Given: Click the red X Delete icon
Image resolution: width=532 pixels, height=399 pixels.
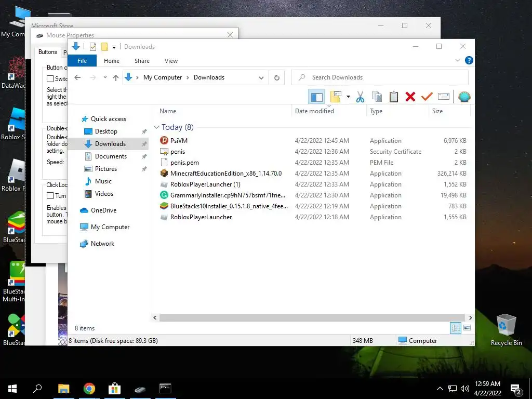Looking at the screenshot, I should (x=410, y=97).
